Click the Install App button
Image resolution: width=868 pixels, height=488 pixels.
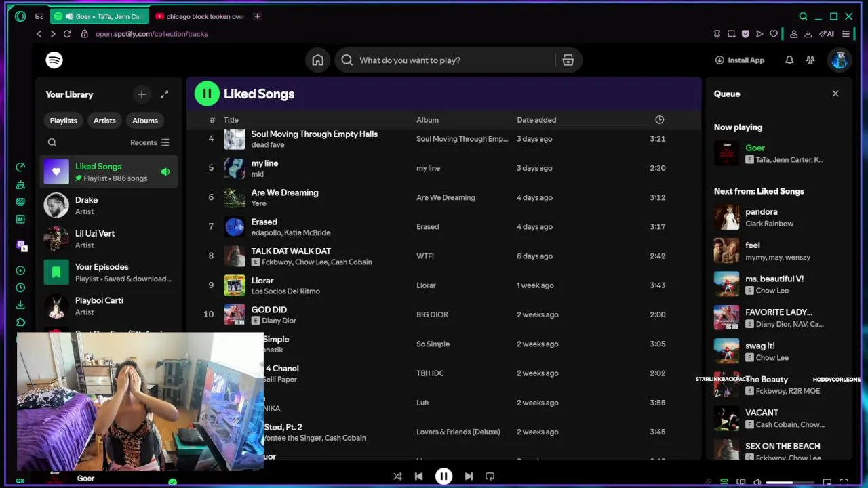(x=739, y=60)
